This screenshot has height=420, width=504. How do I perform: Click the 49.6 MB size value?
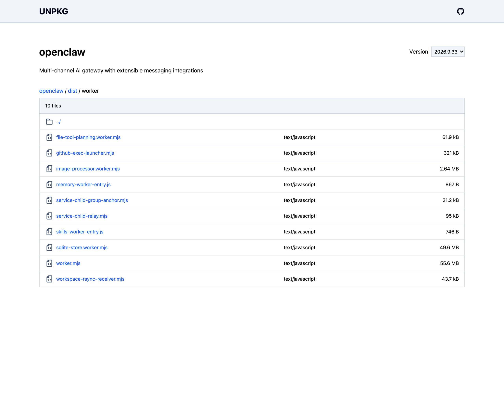click(x=449, y=248)
